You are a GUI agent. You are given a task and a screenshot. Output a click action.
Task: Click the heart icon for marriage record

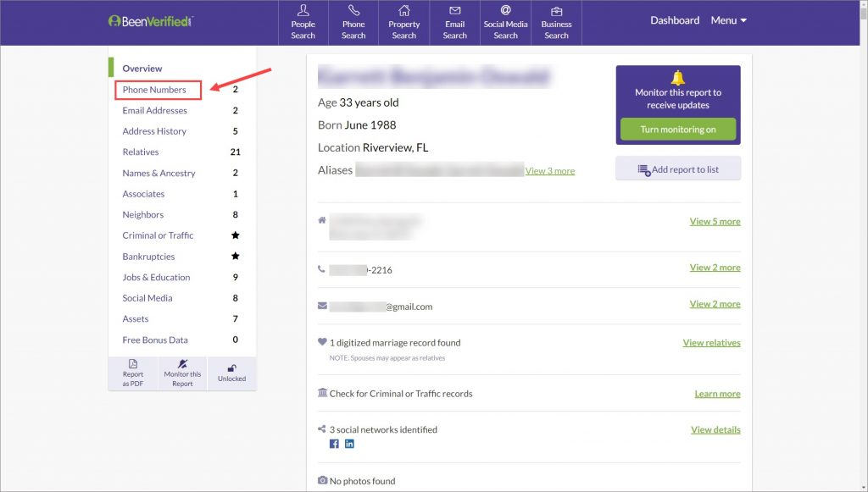322,342
